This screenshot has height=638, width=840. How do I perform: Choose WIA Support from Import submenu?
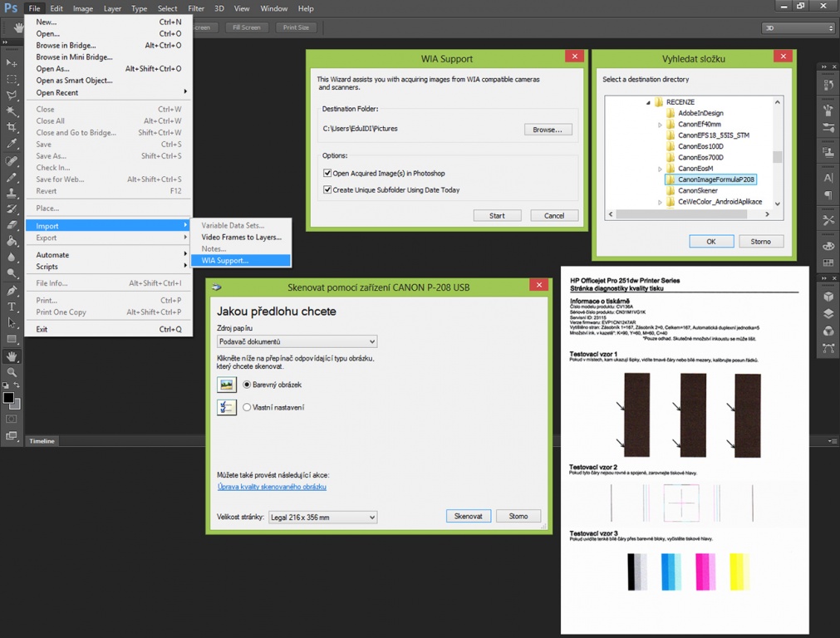241,260
